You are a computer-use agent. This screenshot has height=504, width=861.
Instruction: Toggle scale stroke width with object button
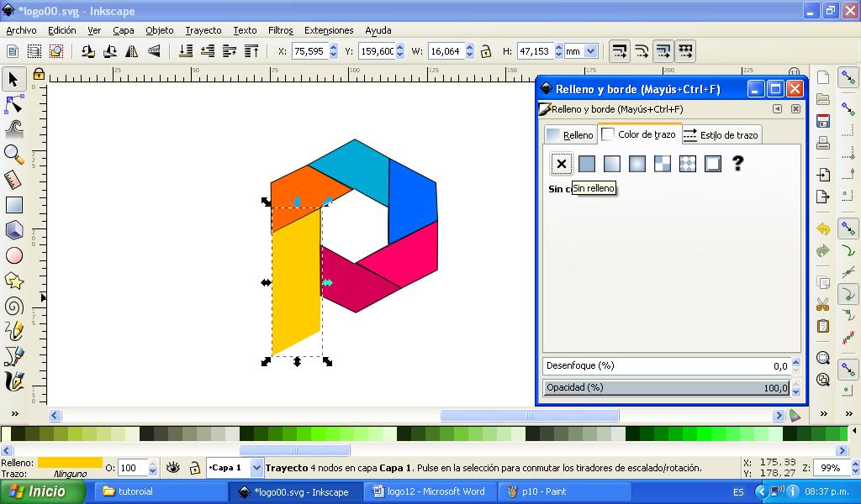[620, 51]
